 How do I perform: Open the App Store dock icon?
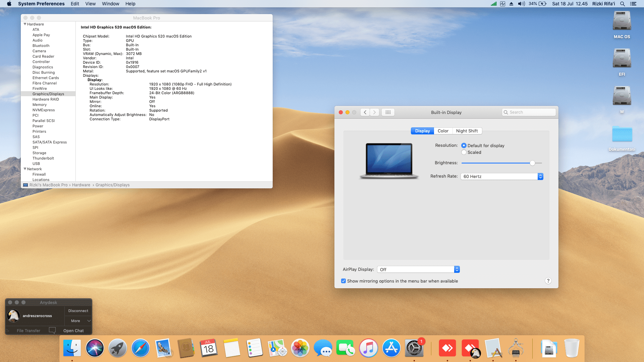[391, 348]
